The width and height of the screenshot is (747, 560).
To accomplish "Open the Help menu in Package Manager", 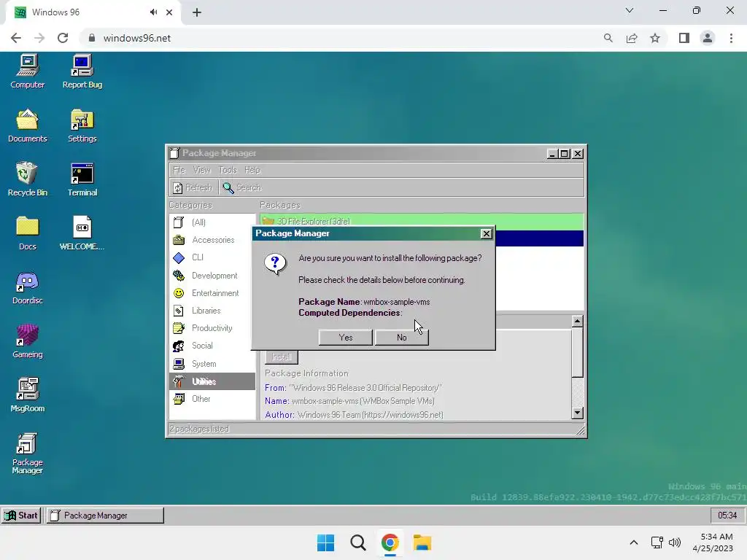I will tap(252, 170).
